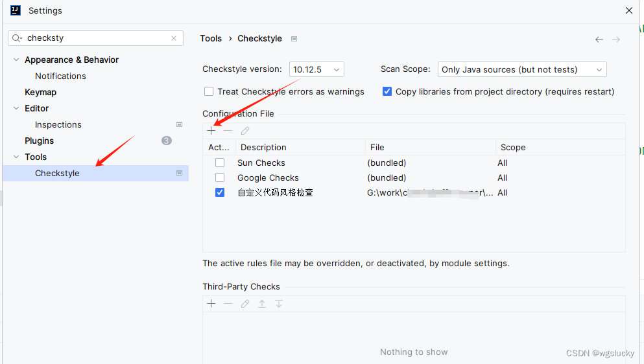This screenshot has height=364, width=644.
Task: Add a new configuration file with plus icon
Action: [211, 130]
